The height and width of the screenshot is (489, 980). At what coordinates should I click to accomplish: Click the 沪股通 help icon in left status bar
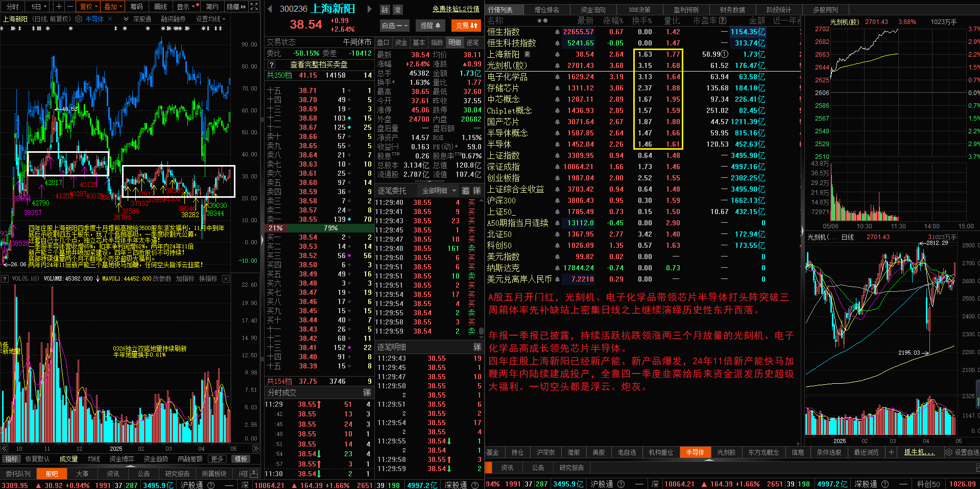(210, 484)
